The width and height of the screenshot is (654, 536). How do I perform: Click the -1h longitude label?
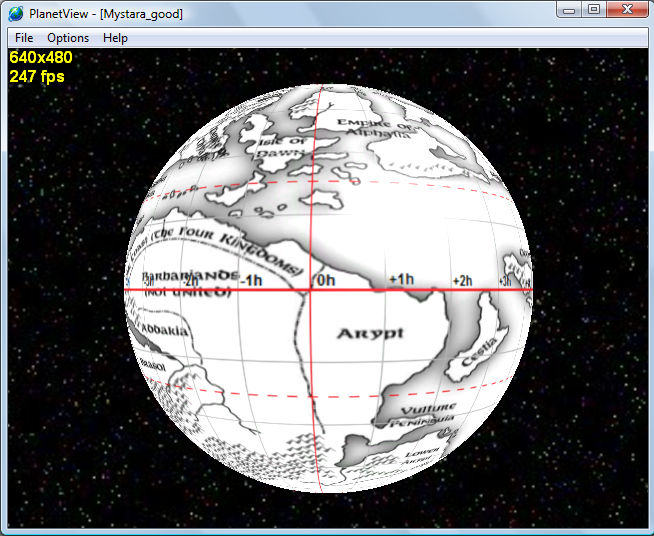[x=251, y=281]
